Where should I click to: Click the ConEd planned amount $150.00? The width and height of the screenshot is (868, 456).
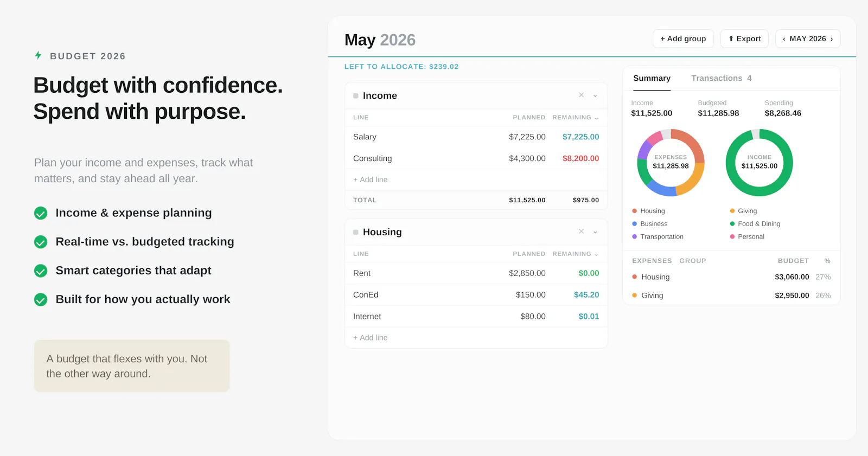531,294
